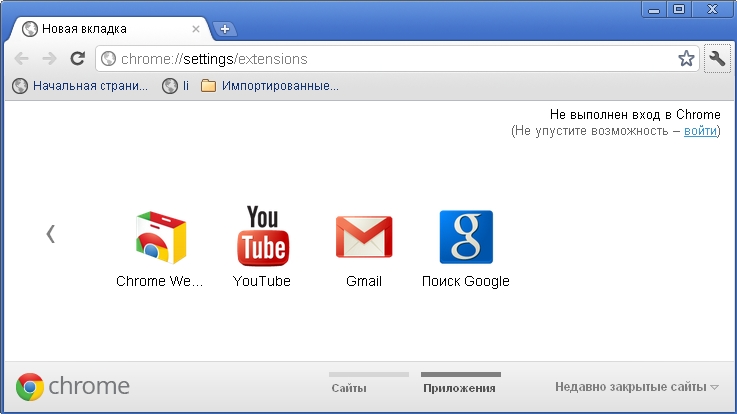Switch to the Сайты section
This screenshot has width=737, height=414.
click(349, 388)
